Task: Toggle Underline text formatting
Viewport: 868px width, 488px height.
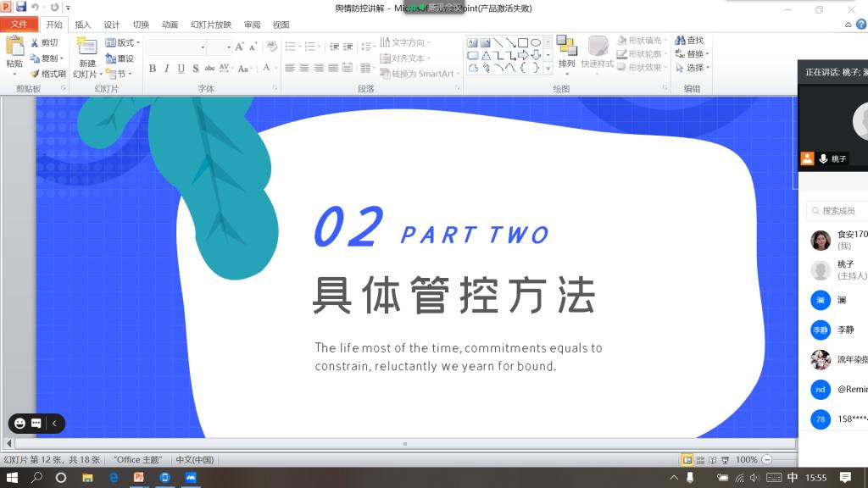Action: 181,69
